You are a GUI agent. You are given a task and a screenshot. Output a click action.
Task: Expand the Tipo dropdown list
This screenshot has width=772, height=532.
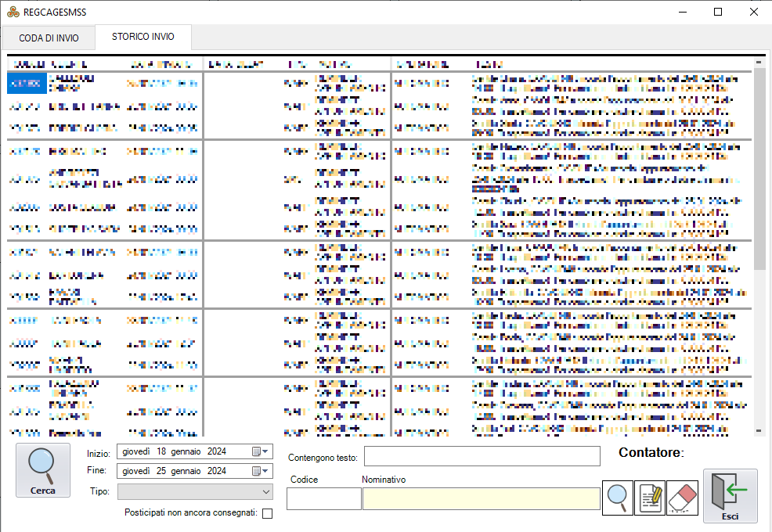click(x=266, y=492)
